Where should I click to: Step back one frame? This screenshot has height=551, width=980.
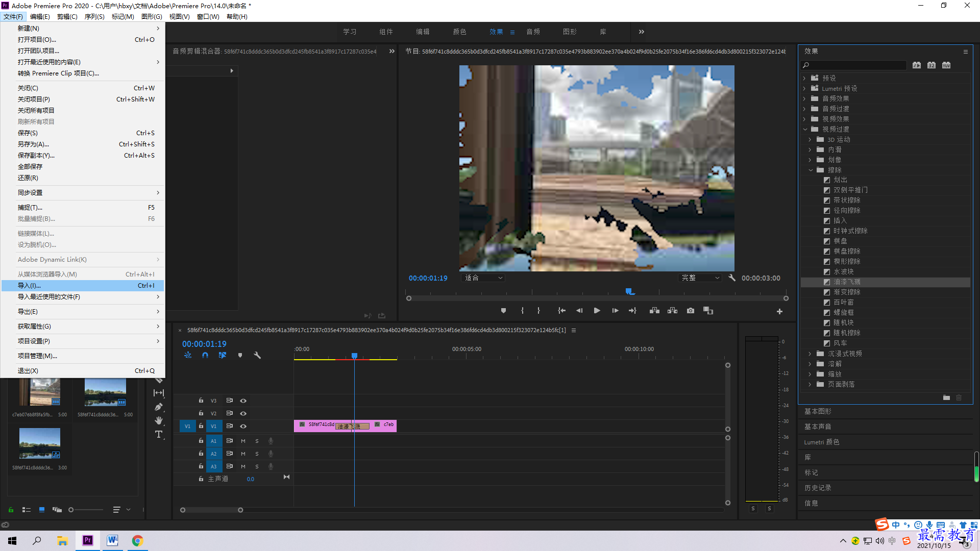(579, 311)
